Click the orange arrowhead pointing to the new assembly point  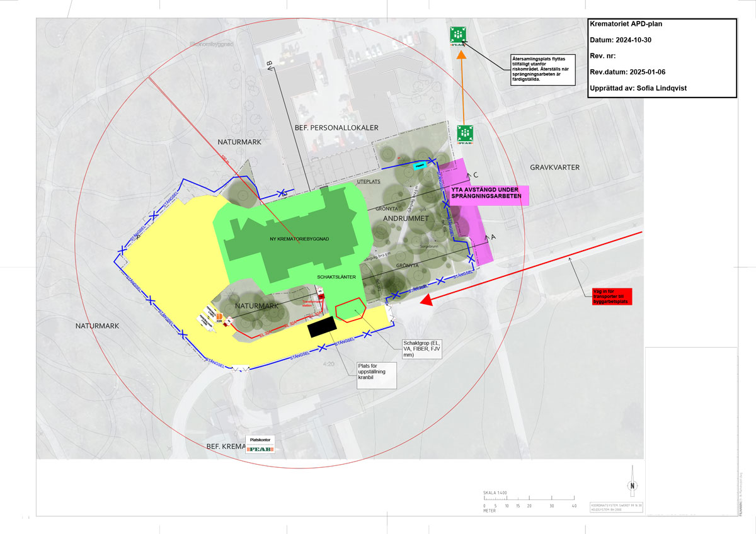pyautogui.click(x=461, y=54)
